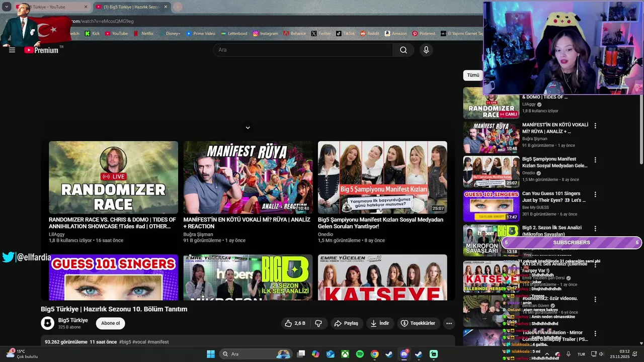Open the YouTube bookmark
644x362 pixels.
[116, 34]
